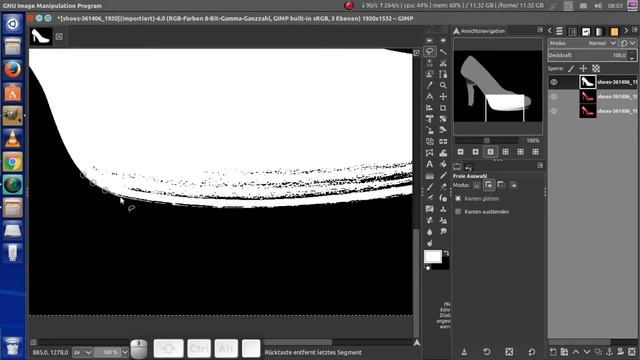The width and height of the screenshot is (640, 360).
Task: Hide the white shoe mask layer
Action: (554, 82)
